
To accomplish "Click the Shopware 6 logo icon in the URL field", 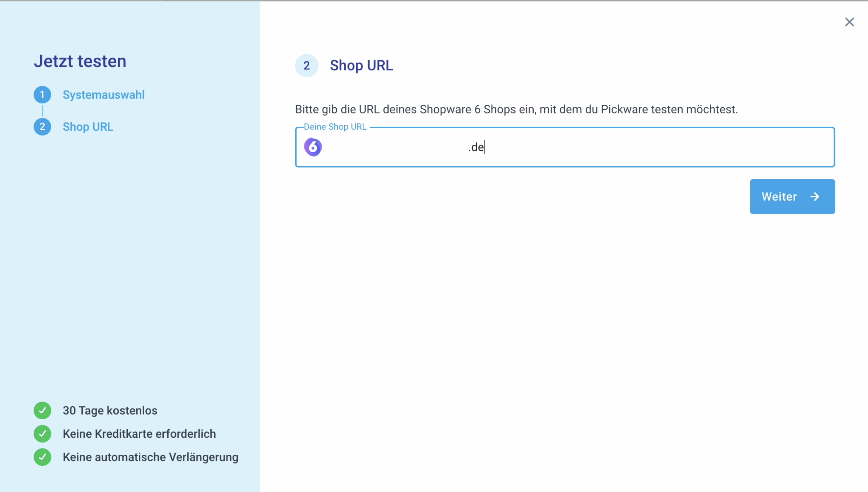I will click(x=313, y=147).
